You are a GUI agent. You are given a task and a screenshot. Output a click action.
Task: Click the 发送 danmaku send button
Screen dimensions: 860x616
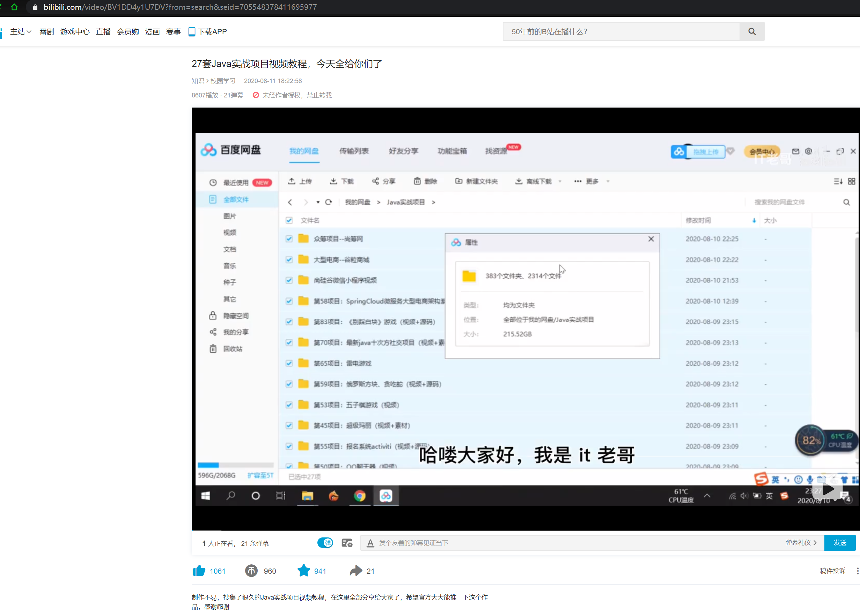point(840,543)
